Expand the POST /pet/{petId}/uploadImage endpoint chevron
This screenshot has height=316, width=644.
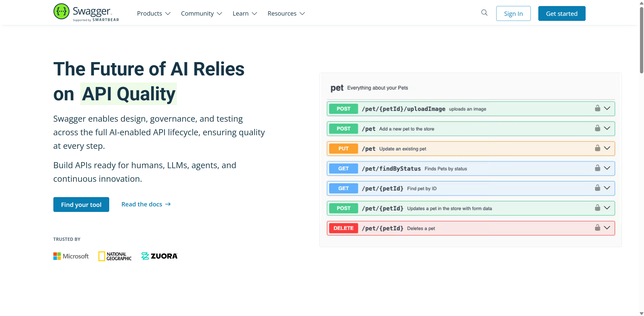point(607,108)
